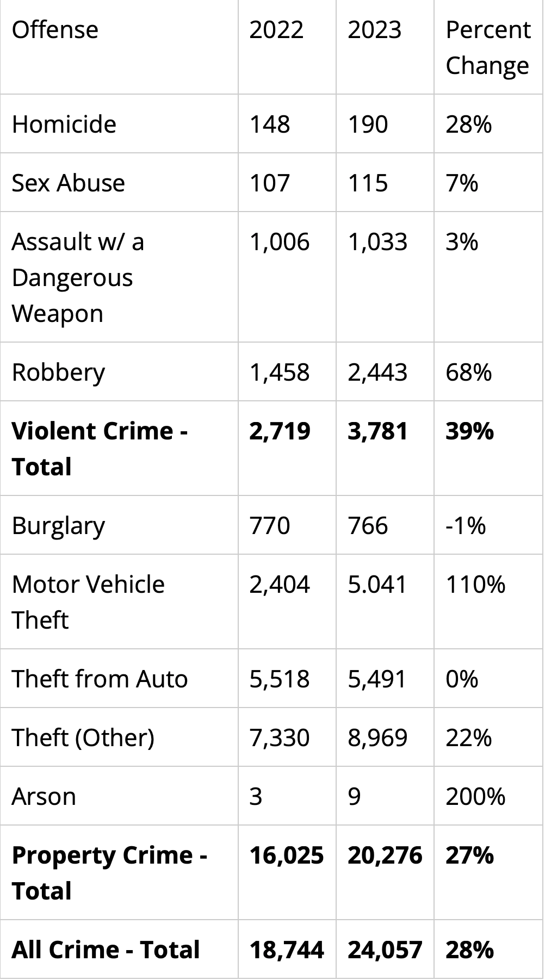Select Motor Vehicle Theft 110% cell
545x980 pixels.
[475, 584]
